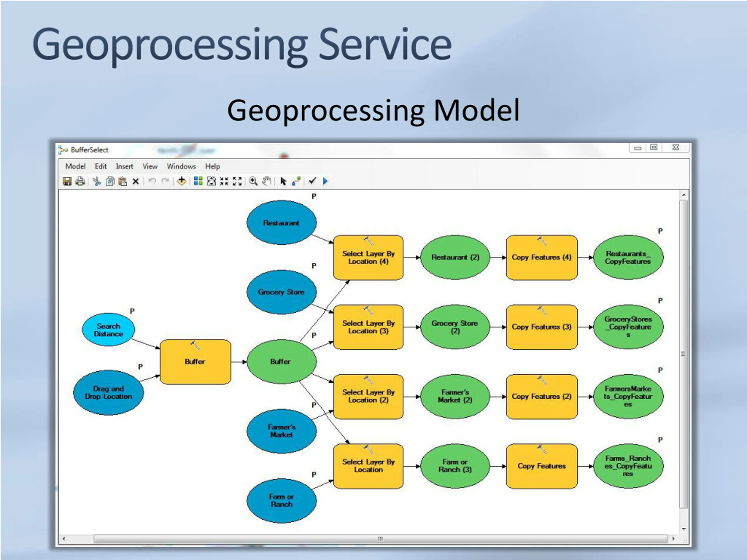Click the vertical scrollbar up arrow
The image size is (747, 560).
click(x=683, y=195)
